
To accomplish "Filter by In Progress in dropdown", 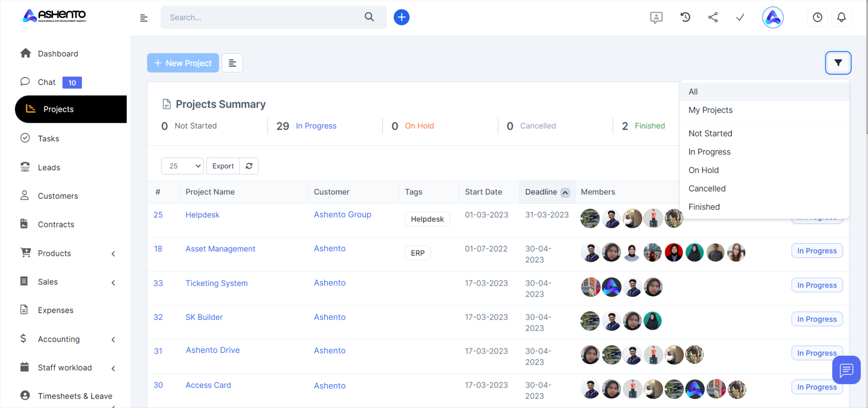I will (x=764, y=152).
